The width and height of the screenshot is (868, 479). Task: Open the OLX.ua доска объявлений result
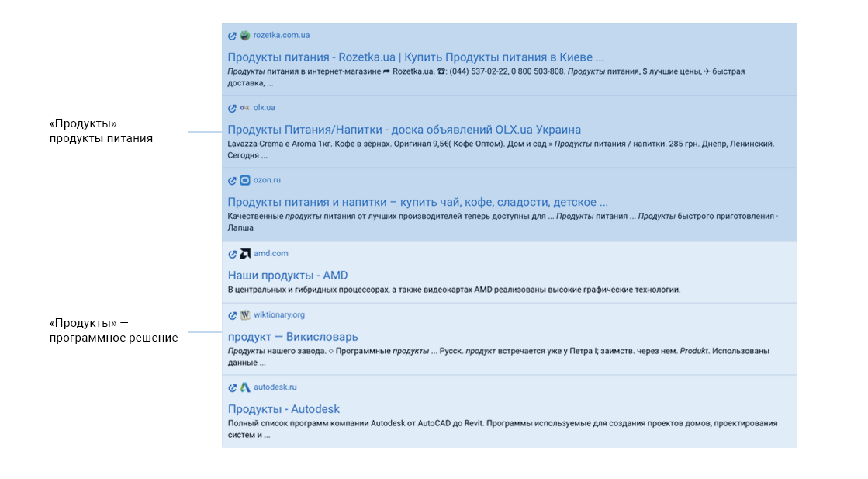pyautogui.click(x=404, y=130)
